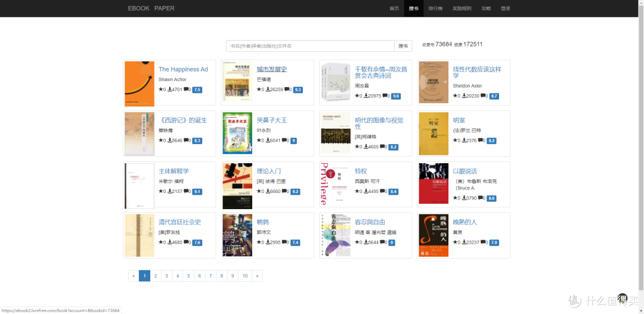Click the star icon under 明室
This screenshot has height=314, width=644.
point(455,141)
